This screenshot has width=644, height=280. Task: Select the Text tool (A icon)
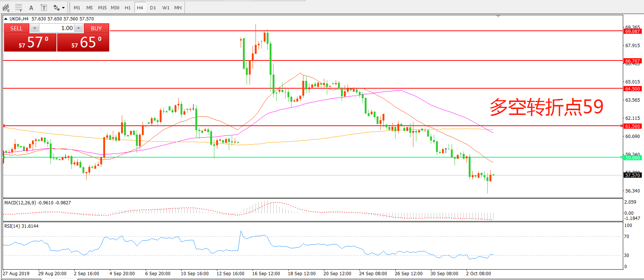point(31,7)
